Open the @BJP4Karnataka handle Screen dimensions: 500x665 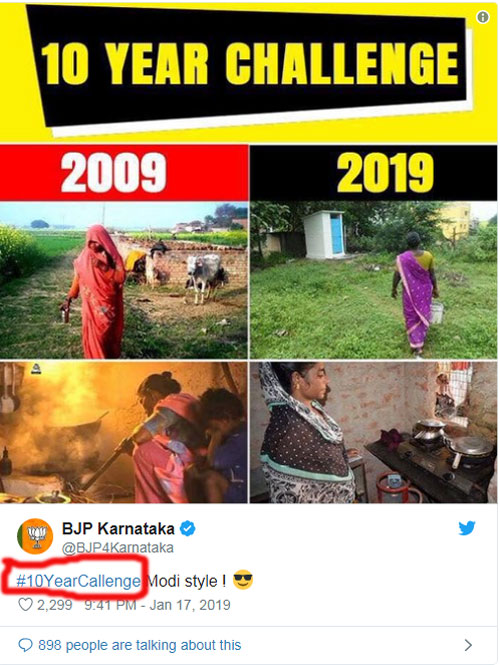tap(118, 548)
